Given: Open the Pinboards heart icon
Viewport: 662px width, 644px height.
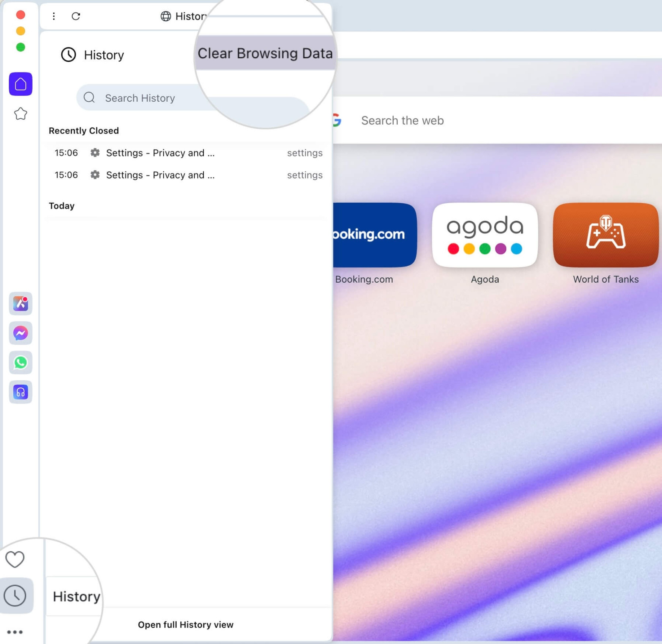Looking at the screenshot, I should tap(15, 559).
